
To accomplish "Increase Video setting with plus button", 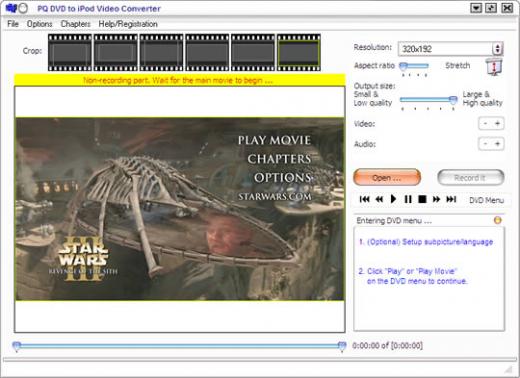I will tap(497, 124).
